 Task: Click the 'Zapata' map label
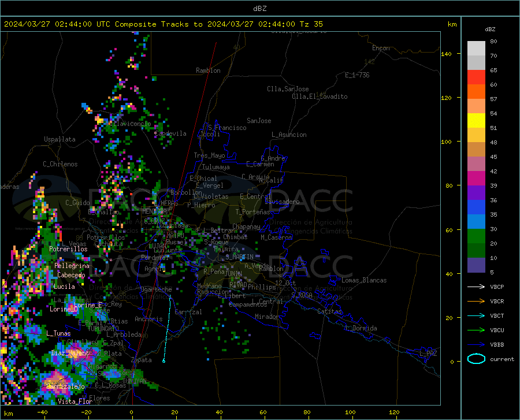coord(142,360)
